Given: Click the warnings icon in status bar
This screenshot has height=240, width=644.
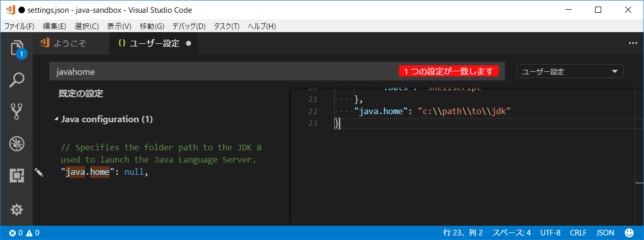Looking at the screenshot, I should [x=29, y=233].
